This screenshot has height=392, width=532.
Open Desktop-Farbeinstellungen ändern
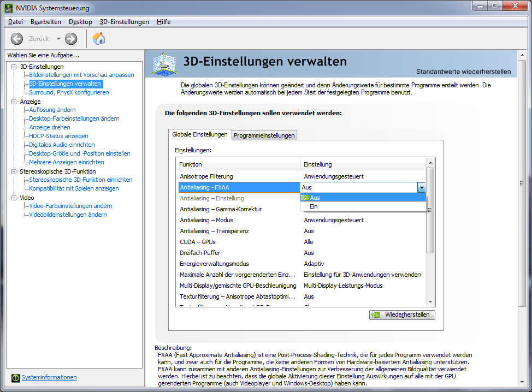click(x=74, y=118)
